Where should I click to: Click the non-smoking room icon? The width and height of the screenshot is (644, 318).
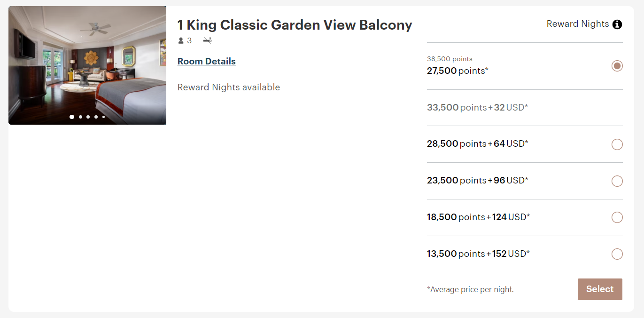(x=207, y=40)
